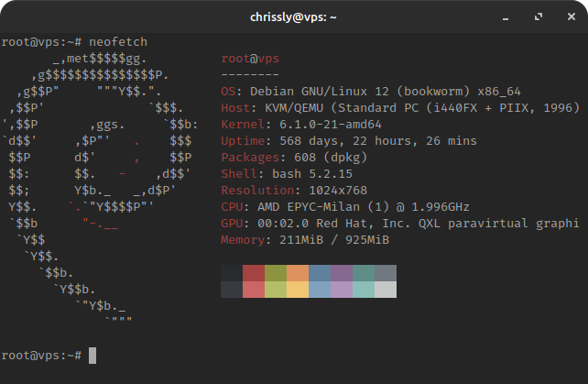Screen dimensions: 588x384
Task: Select the Shell line bash 5.2.15
Action: 287,174
